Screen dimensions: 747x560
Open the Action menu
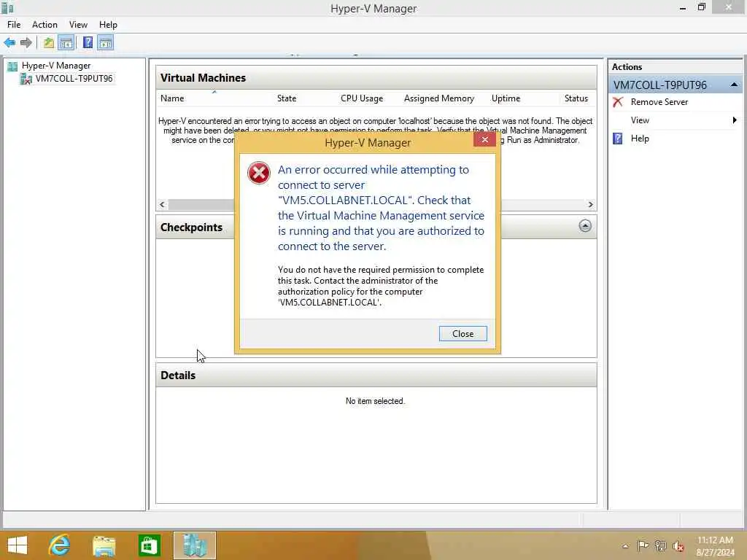(44, 25)
